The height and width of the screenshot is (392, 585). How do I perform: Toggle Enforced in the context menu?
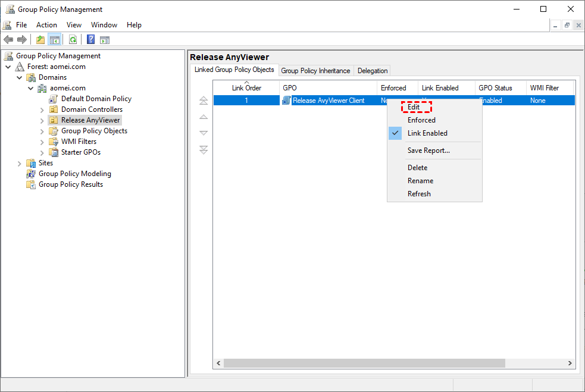[x=421, y=120]
